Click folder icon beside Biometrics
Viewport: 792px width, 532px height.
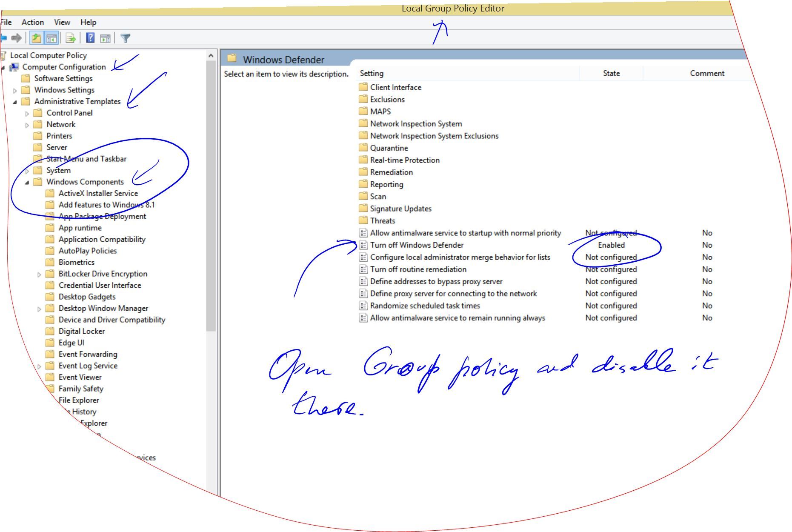tap(50, 262)
